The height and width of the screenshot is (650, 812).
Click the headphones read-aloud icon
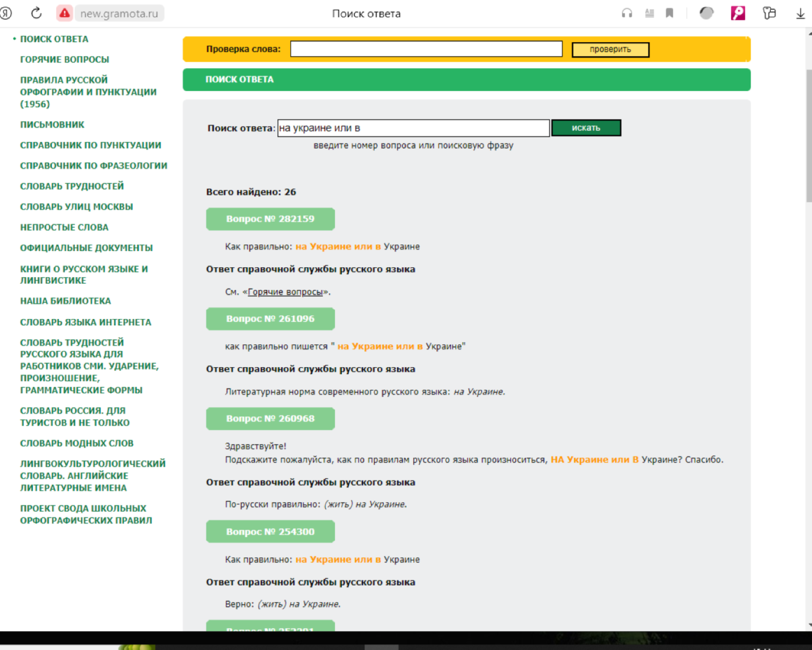627,13
